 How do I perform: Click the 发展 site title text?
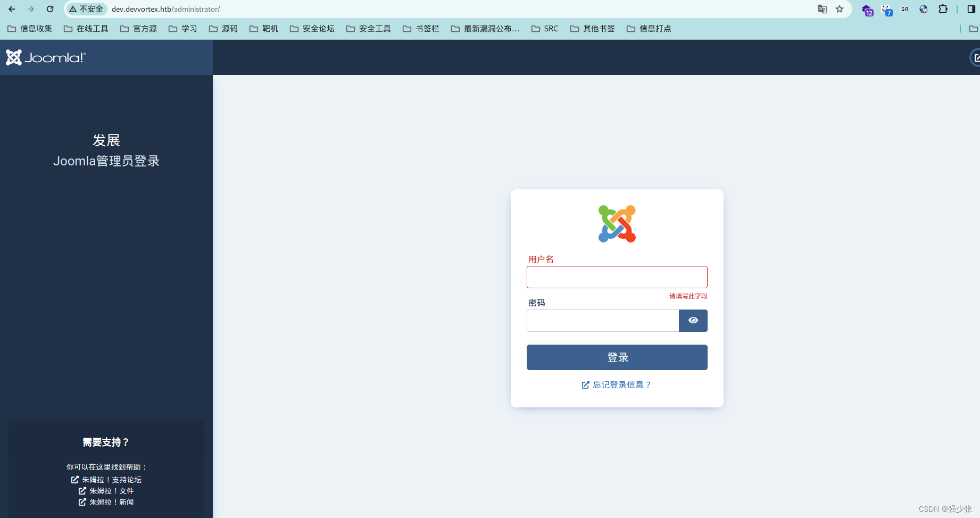[106, 140]
